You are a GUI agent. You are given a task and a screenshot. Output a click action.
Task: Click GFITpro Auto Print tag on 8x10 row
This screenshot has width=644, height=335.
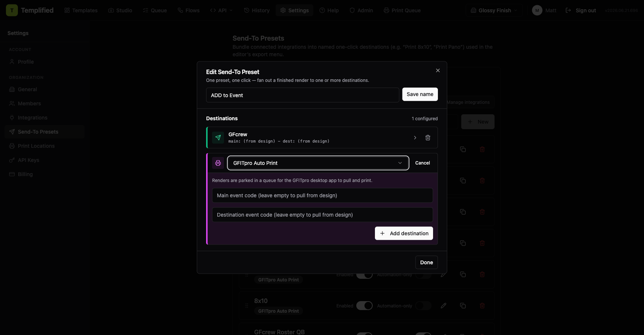tap(278, 311)
